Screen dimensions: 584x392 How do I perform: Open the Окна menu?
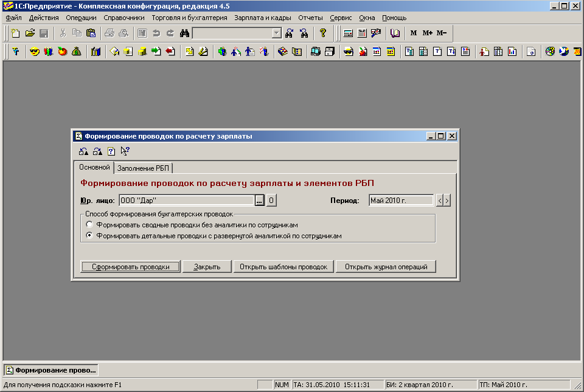pyautogui.click(x=367, y=18)
